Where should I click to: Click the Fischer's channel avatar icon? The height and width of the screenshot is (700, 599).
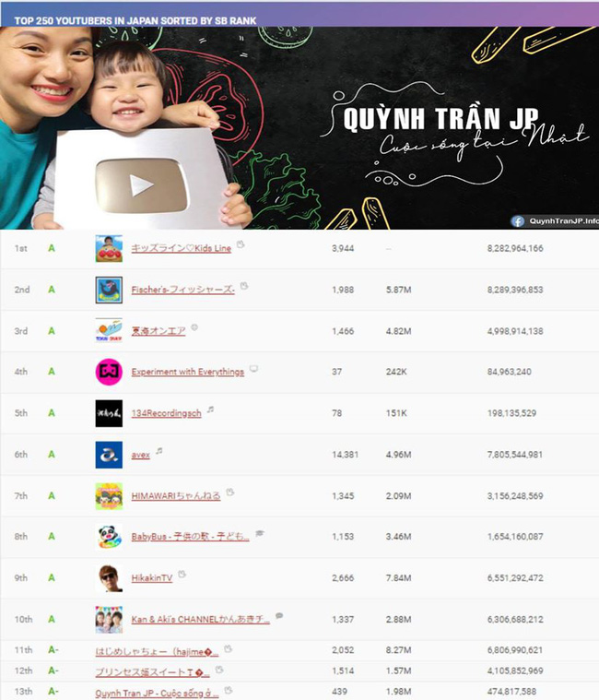click(x=109, y=290)
